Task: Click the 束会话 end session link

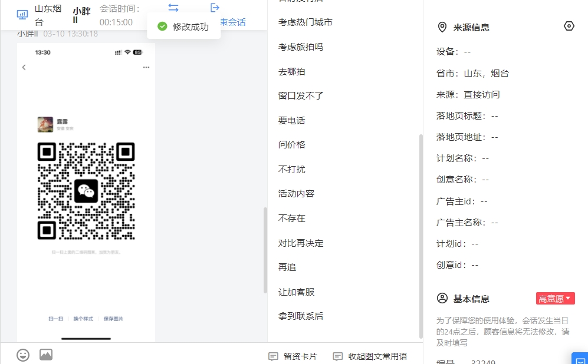Action: pyautogui.click(x=233, y=22)
